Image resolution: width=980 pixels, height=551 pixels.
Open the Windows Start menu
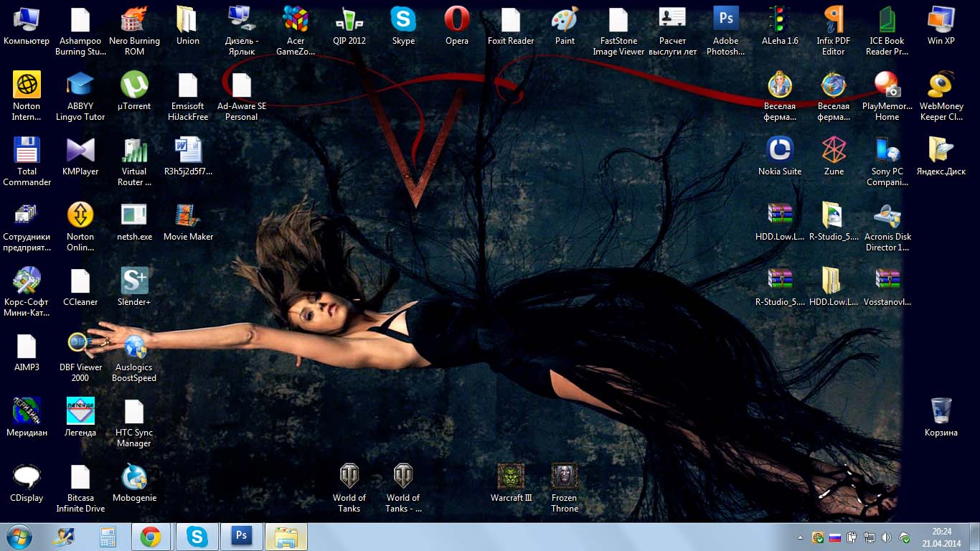coord(19,537)
